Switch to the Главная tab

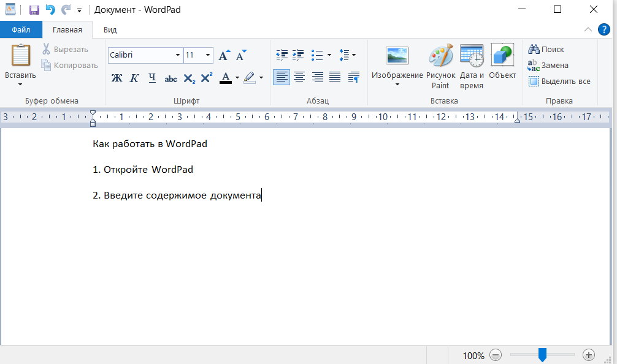67,29
